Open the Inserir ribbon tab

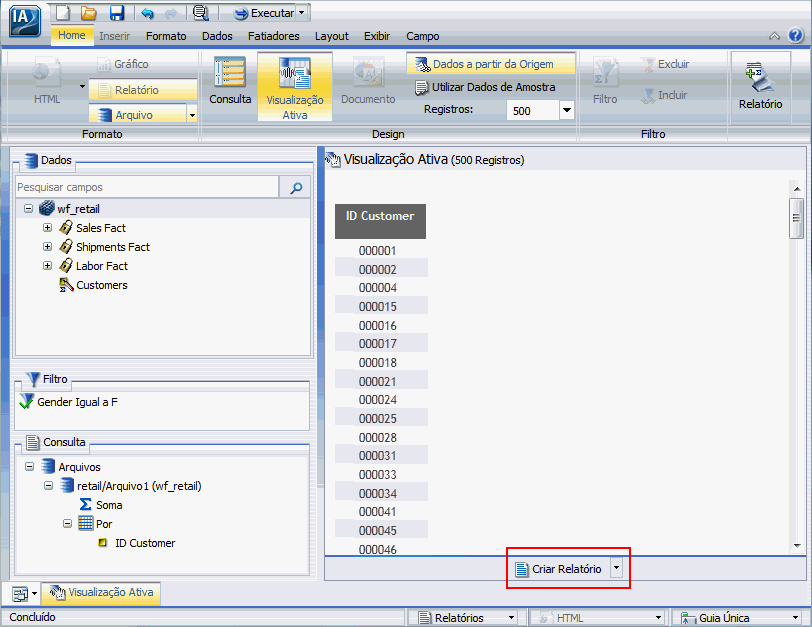tap(114, 36)
